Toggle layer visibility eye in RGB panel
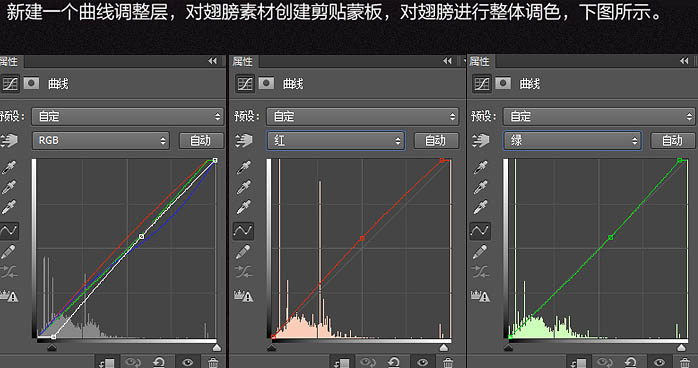Image resolution: width=698 pixels, height=368 pixels. click(x=187, y=363)
